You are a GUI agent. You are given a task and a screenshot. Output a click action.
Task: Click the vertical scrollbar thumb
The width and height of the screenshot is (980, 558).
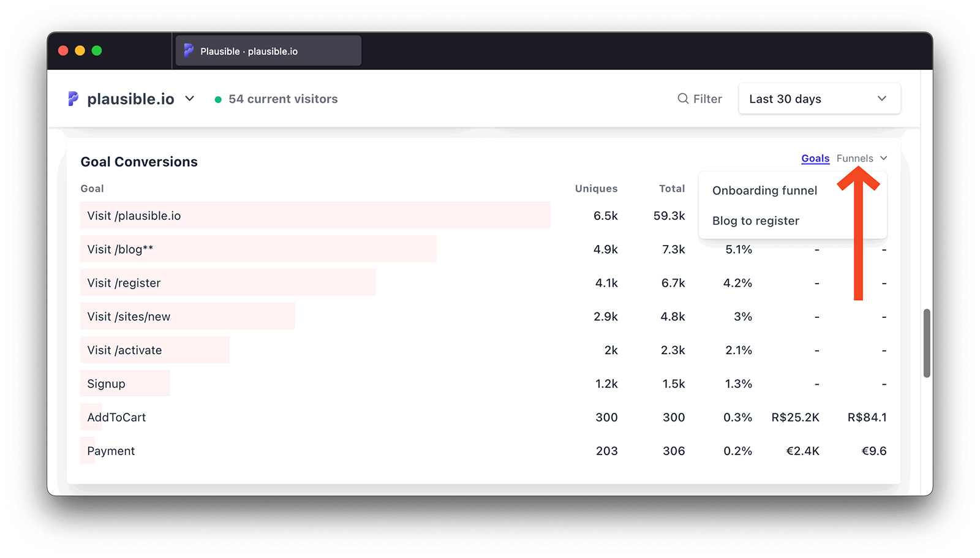[927, 343]
